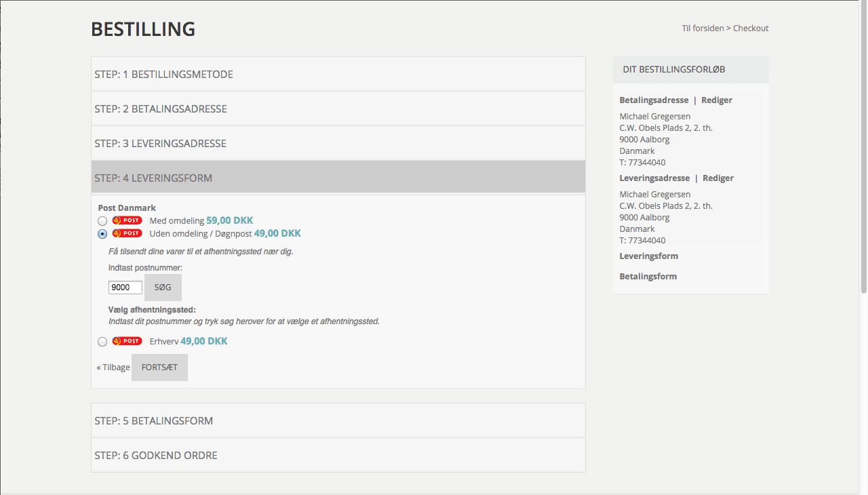Click Post logo beside Uden omdeling / Døgnpost
Screen dimensions: 868x495
127,233
